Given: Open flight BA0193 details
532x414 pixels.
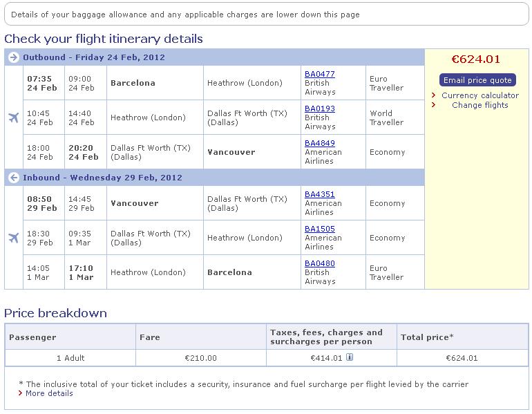Looking at the screenshot, I should tap(319, 109).
